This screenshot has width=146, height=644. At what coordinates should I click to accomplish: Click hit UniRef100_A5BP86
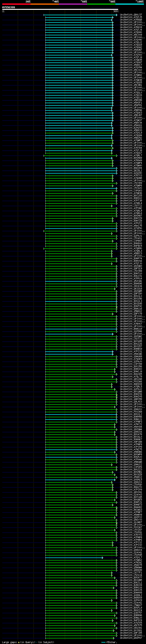131,110
